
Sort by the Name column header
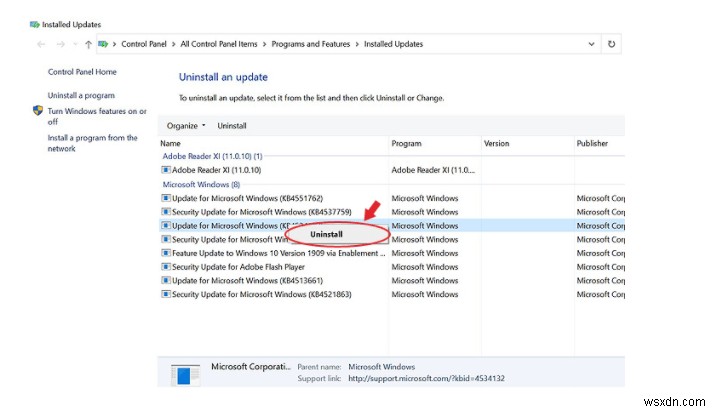click(170, 143)
